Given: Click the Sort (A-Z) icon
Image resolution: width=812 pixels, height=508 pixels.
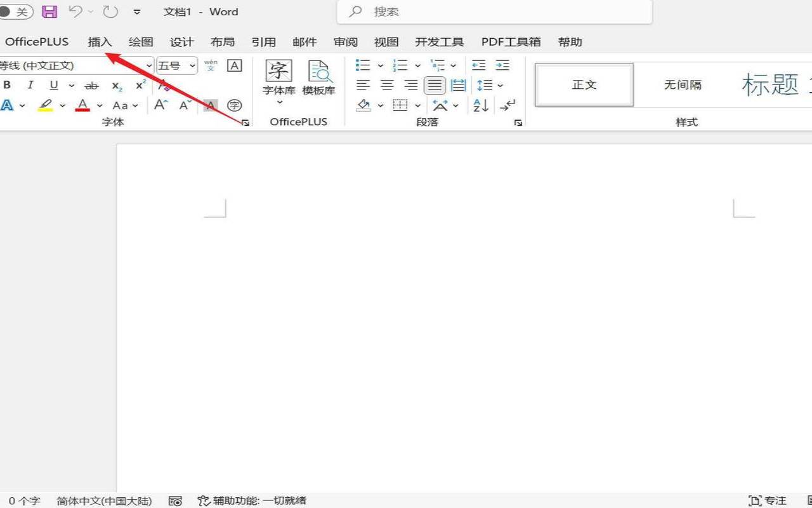Looking at the screenshot, I should pos(481,105).
